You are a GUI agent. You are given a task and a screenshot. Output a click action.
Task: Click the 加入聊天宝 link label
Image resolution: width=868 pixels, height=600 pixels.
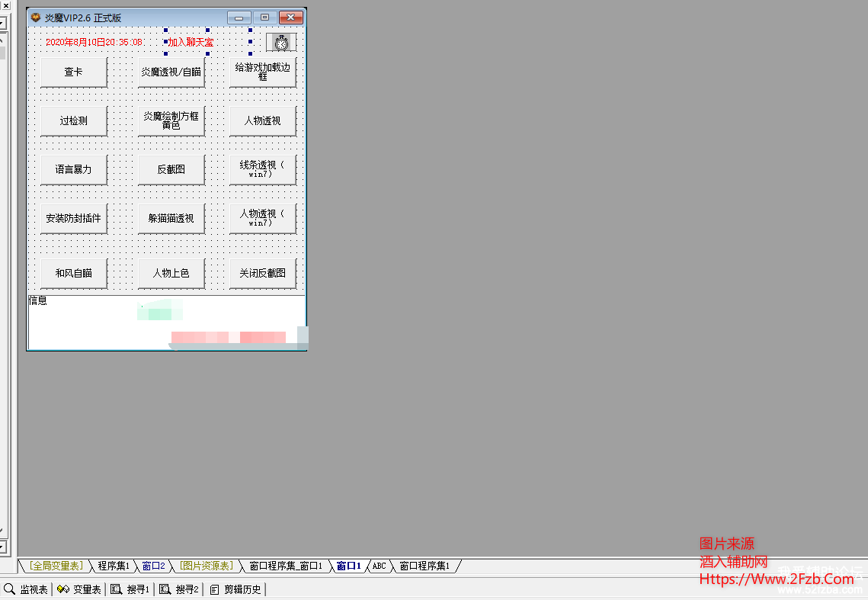click(x=189, y=42)
